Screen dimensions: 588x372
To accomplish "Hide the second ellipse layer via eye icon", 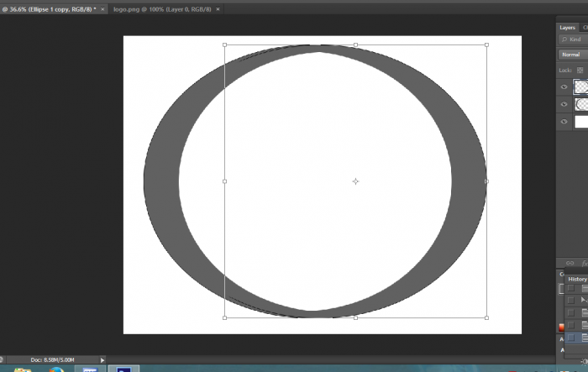I will click(564, 104).
